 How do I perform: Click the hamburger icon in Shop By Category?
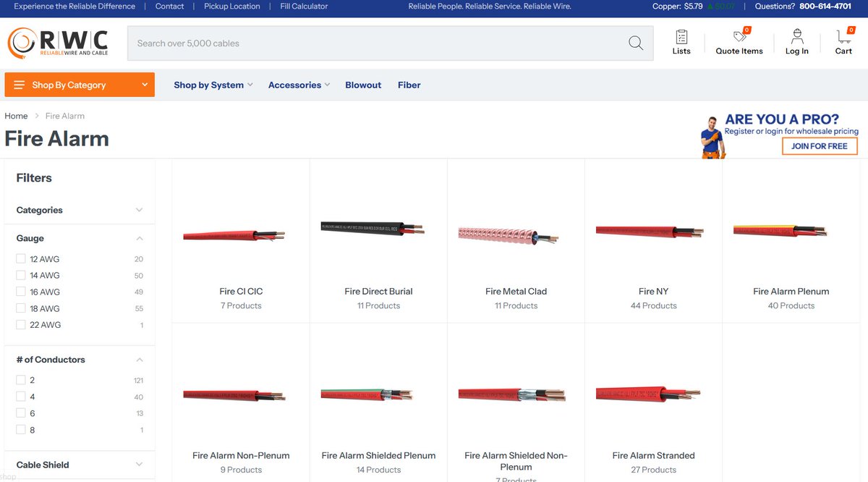[19, 85]
